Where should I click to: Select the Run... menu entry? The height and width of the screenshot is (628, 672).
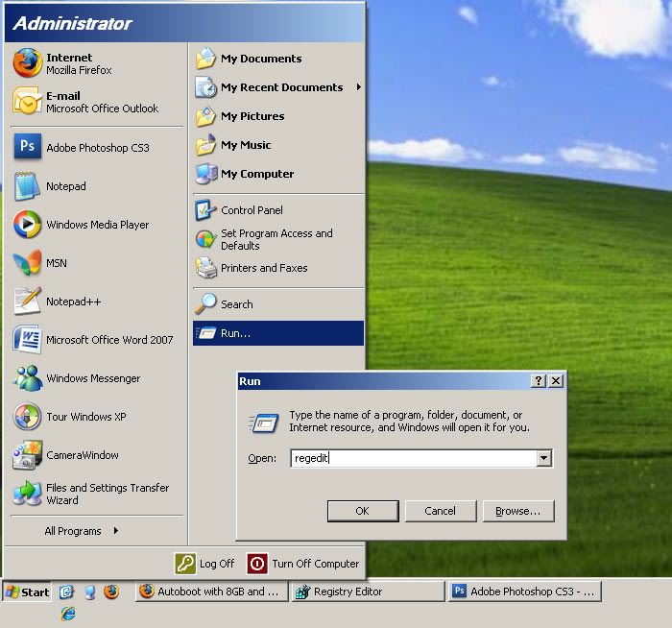tap(278, 333)
